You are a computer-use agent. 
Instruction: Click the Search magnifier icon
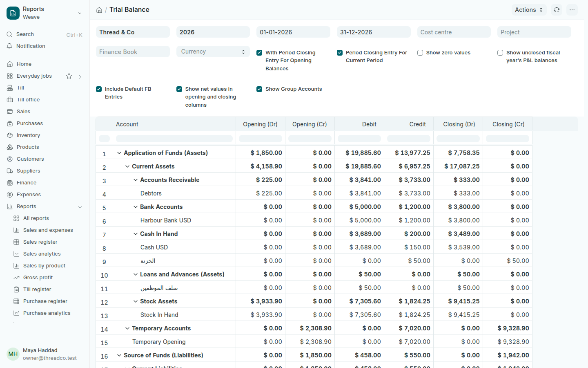[x=9, y=34]
